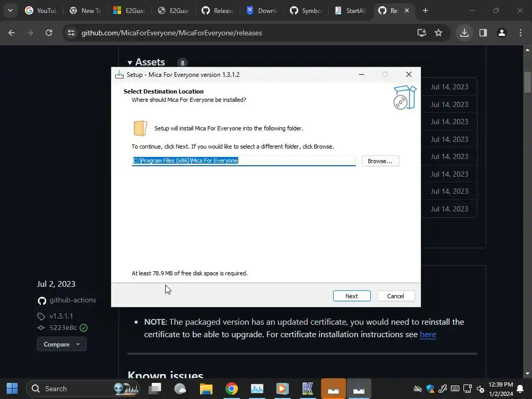Open the github-actions author link

coord(73,300)
